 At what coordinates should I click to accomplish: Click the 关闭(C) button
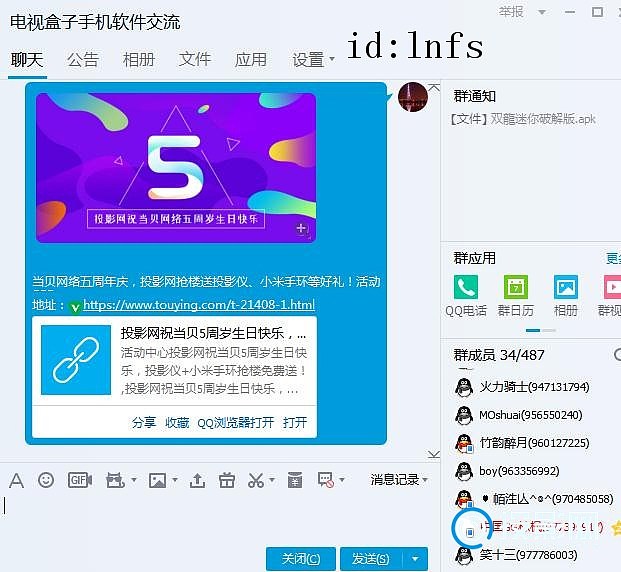click(301, 559)
